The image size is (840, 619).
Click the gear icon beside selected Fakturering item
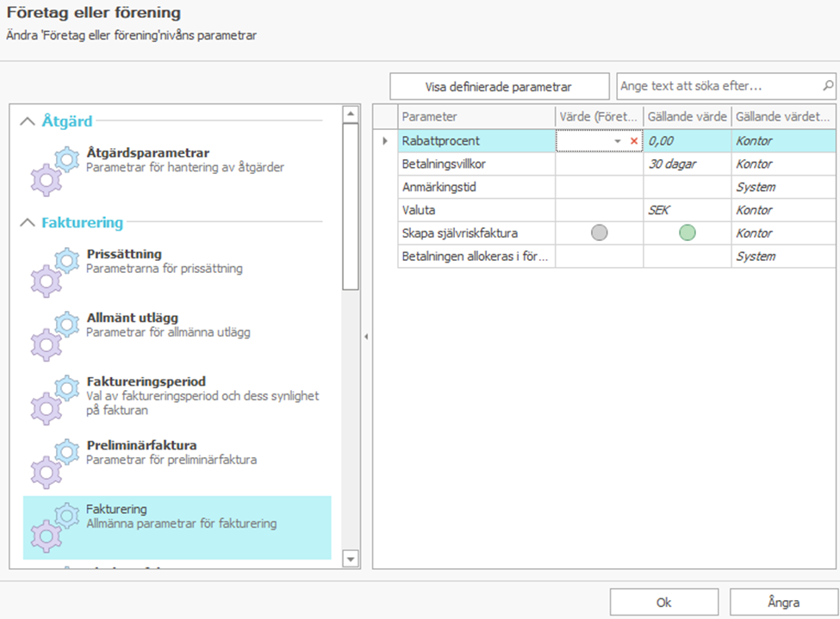click(x=55, y=525)
